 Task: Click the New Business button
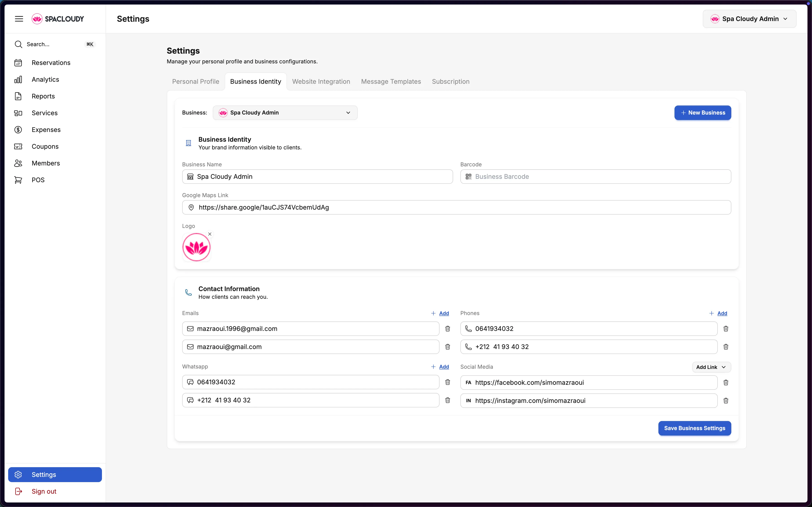click(702, 113)
